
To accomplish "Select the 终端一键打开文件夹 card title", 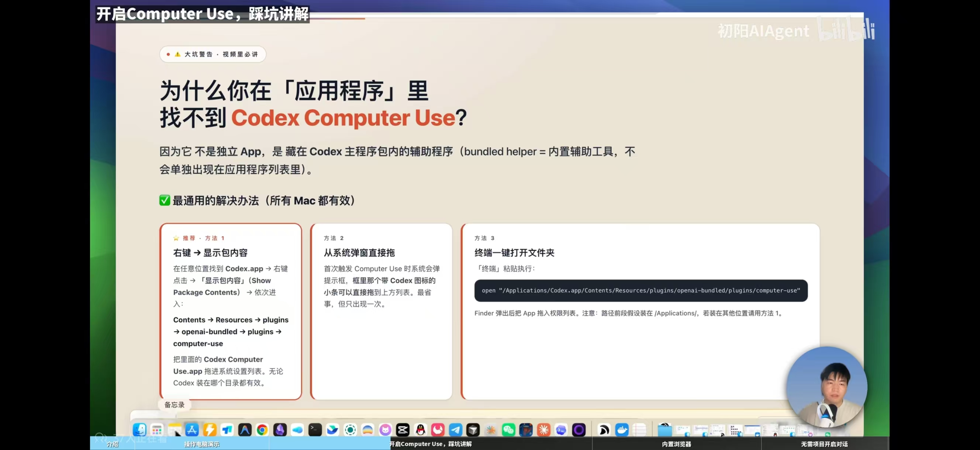I will click(514, 253).
